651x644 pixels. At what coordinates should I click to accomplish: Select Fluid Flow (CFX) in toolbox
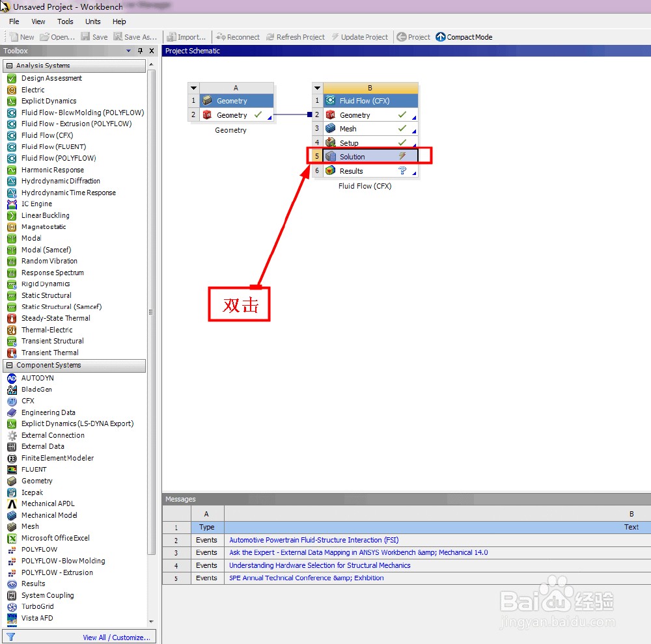[47, 135]
